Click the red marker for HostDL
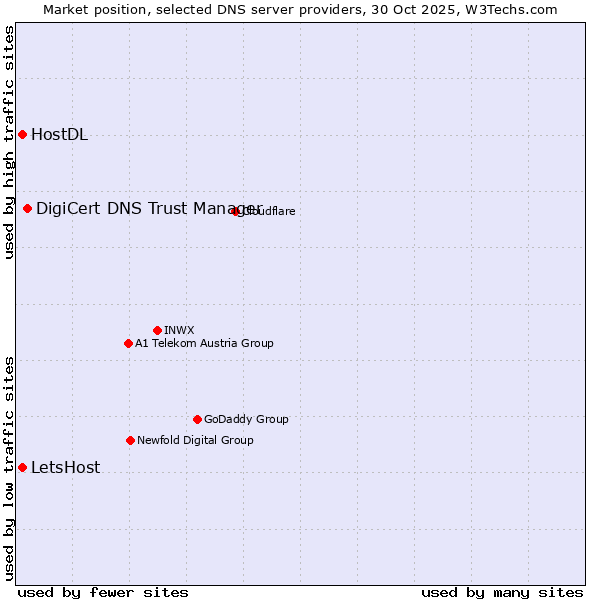600x600 pixels. [22, 135]
